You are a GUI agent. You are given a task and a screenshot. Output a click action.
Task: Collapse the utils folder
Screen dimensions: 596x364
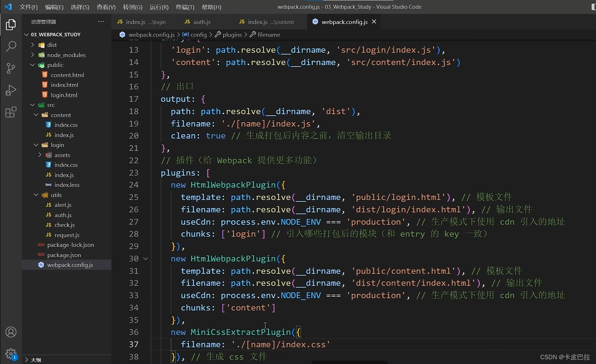pyautogui.click(x=36, y=195)
